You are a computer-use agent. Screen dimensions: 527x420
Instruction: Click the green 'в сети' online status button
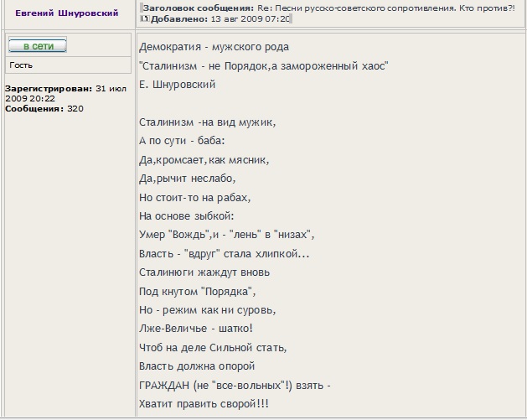coord(37,46)
